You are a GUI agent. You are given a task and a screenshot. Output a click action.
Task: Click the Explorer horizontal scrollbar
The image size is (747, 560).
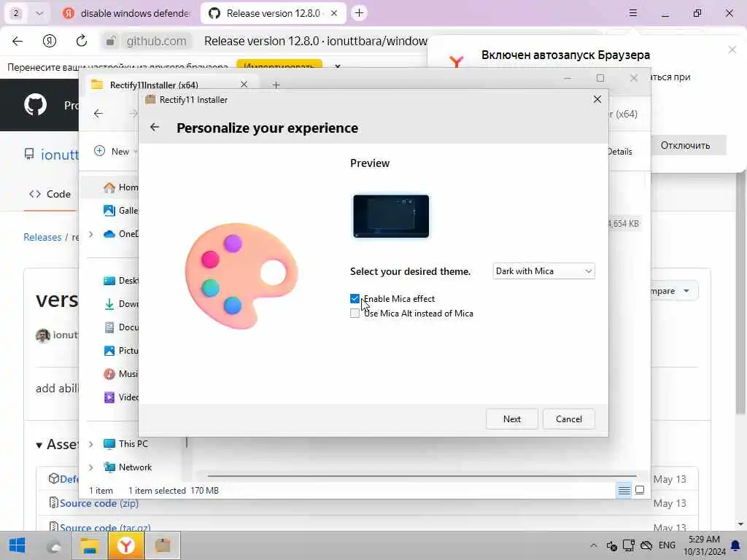(x=422, y=475)
